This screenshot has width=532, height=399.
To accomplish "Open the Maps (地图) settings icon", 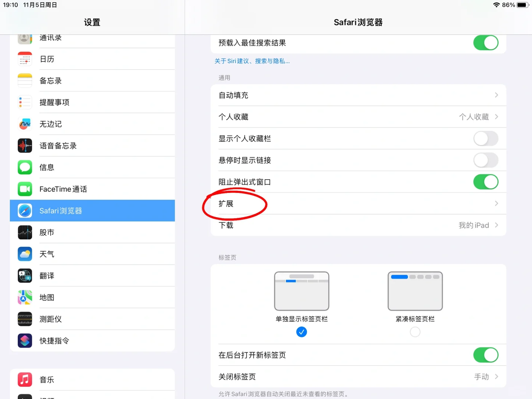I will tap(24, 297).
